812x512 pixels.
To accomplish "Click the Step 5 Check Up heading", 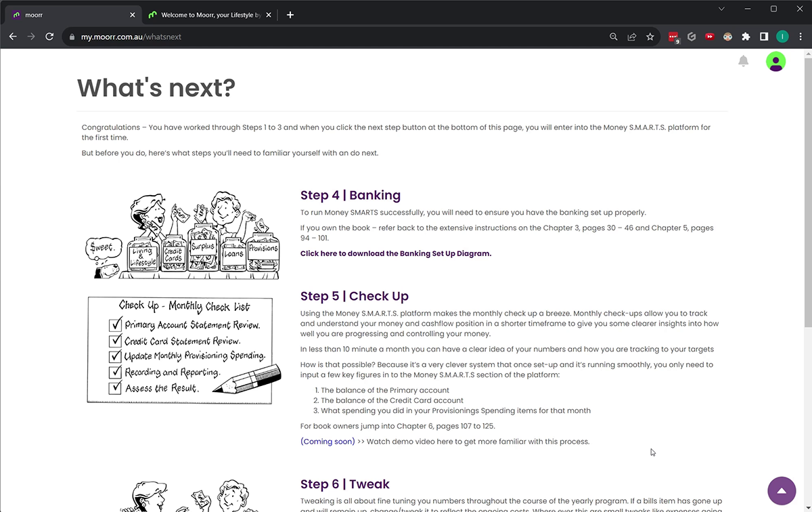I will [x=355, y=296].
